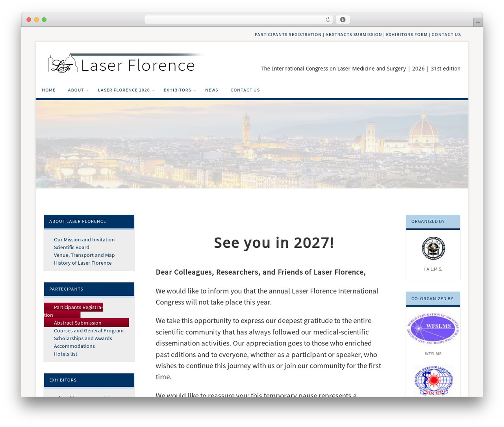Open the Exhibitors Form top link
The image size is (504, 427).
click(x=407, y=35)
